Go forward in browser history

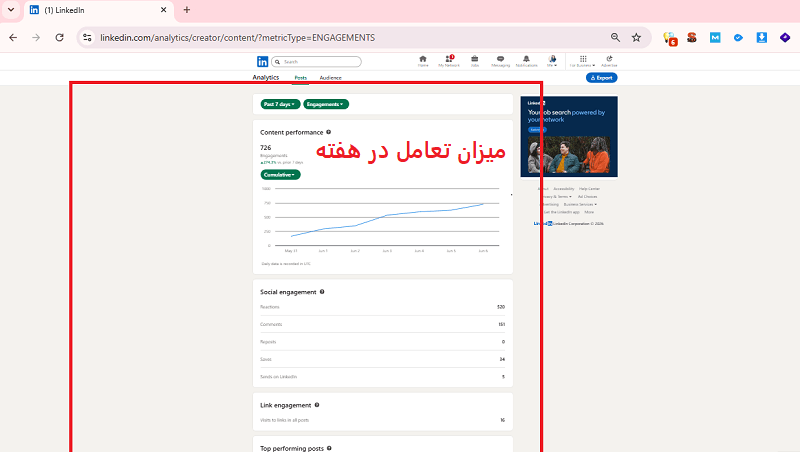coord(36,38)
